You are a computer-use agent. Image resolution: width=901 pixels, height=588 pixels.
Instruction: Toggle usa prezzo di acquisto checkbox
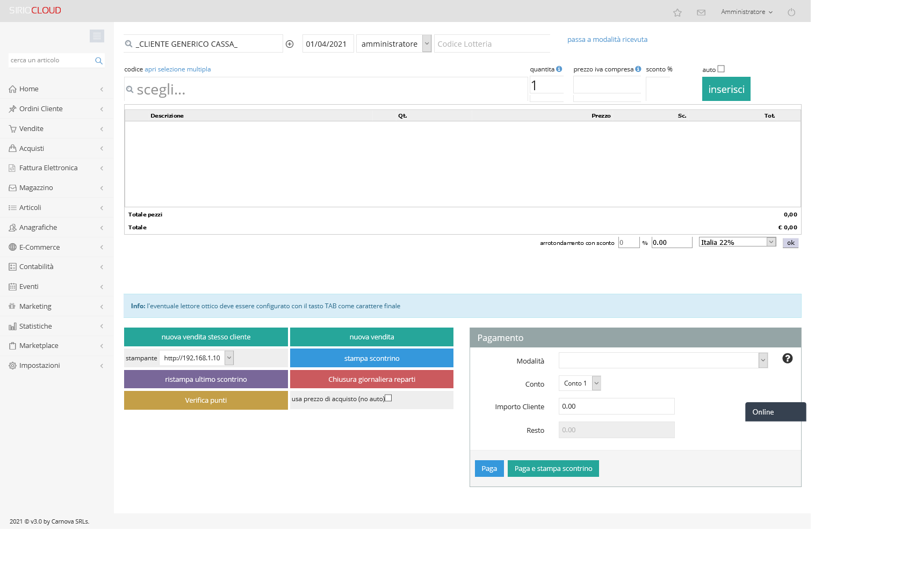388,398
